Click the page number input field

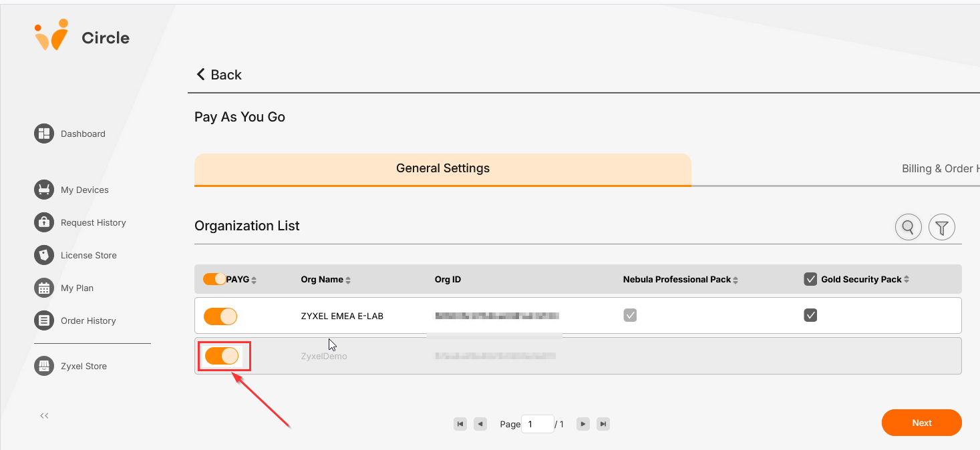[538, 424]
